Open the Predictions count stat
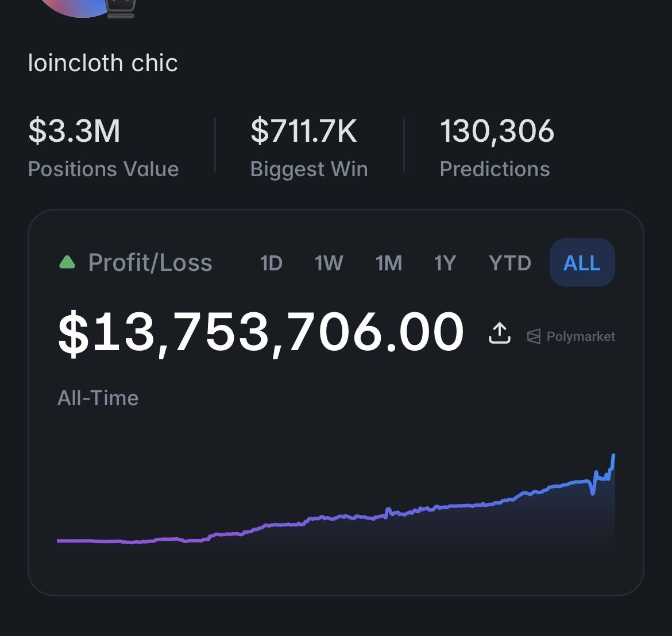Image resolution: width=672 pixels, height=636 pixels. pos(497,147)
